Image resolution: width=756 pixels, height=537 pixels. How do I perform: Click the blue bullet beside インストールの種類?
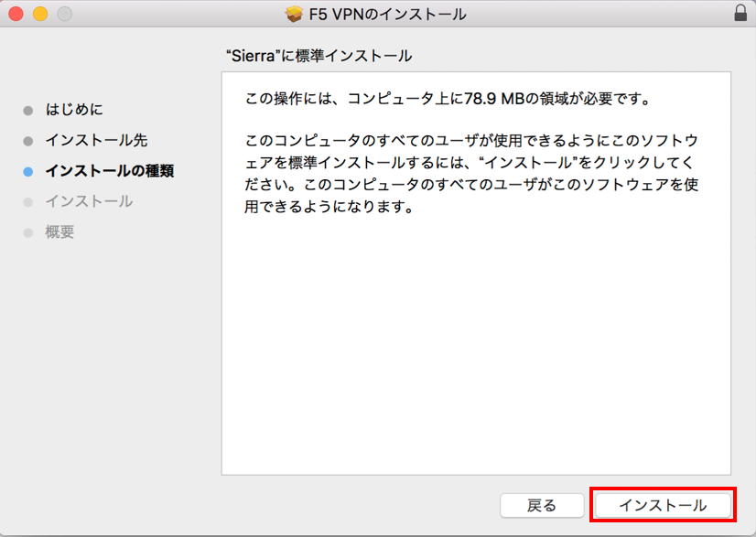[28, 172]
